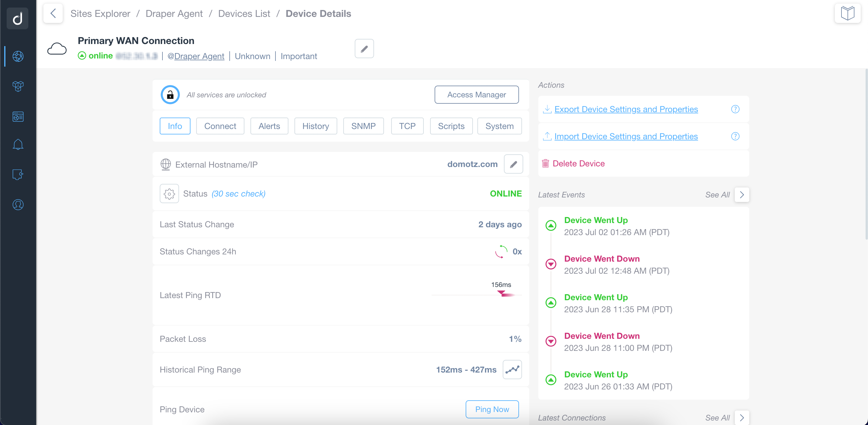Switch to the SNMP tab
Image resolution: width=868 pixels, height=425 pixels.
tap(363, 126)
